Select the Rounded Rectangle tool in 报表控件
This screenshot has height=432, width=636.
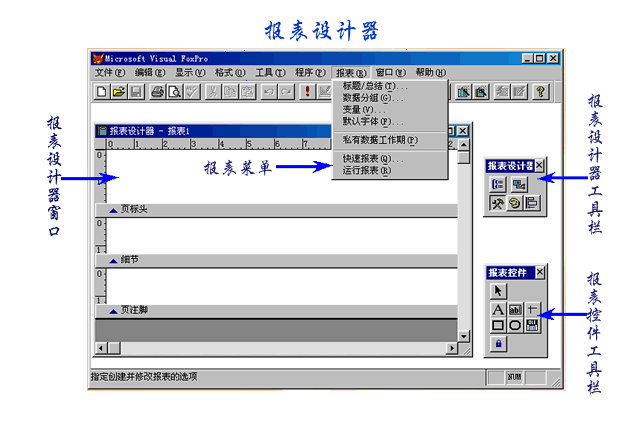coord(515,325)
